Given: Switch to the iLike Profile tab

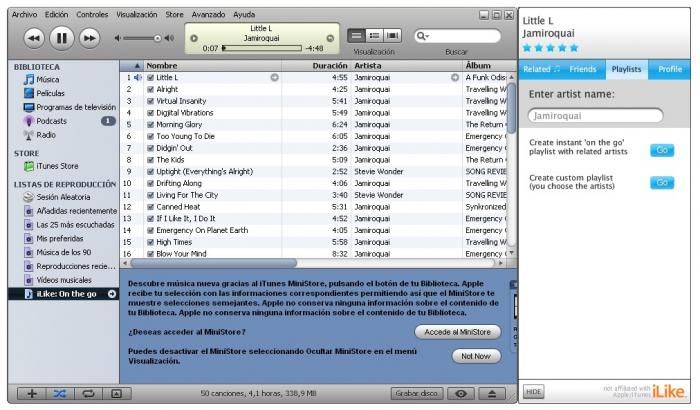Looking at the screenshot, I should click(670, 69).
